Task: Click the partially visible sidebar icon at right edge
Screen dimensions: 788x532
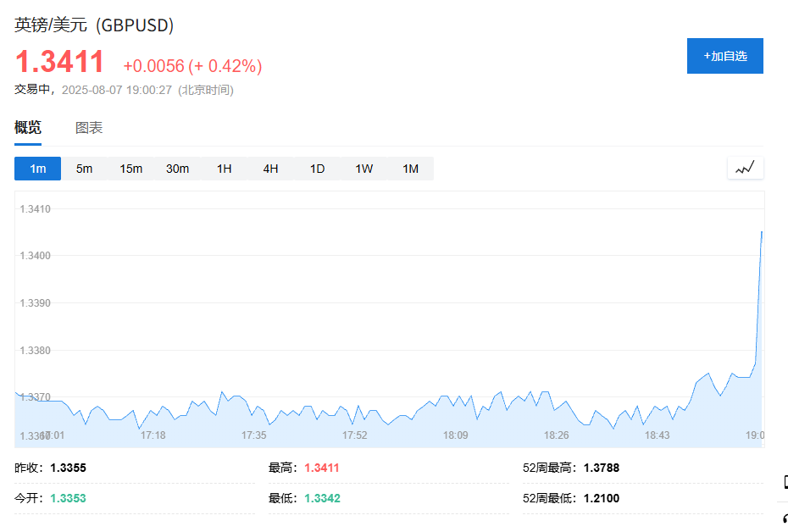Action: point(785,483)
